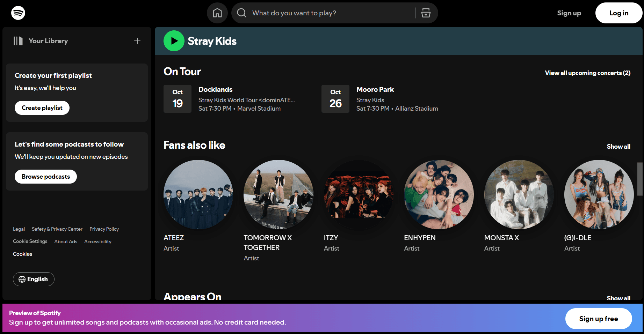Click the MONSTA X artist name
Image resolution: width=644 pixels, height=334 pixels.
[x=501, y=238]
